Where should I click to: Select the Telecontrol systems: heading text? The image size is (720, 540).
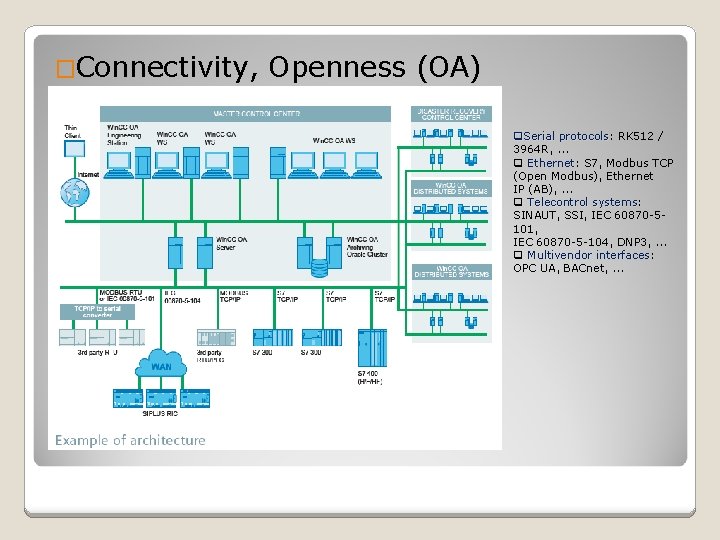coord(584,202)
